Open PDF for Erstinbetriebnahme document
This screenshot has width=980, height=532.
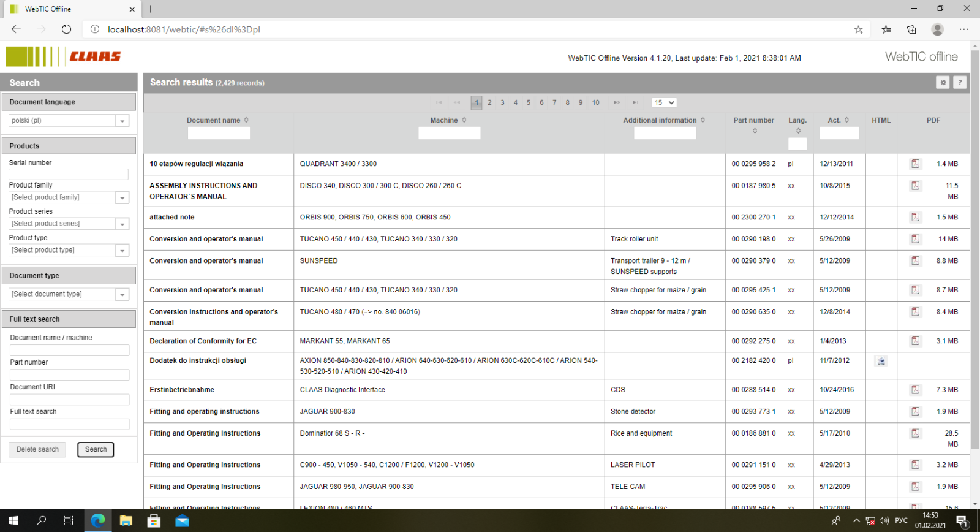pyautogui.click(x=915, y=390)
